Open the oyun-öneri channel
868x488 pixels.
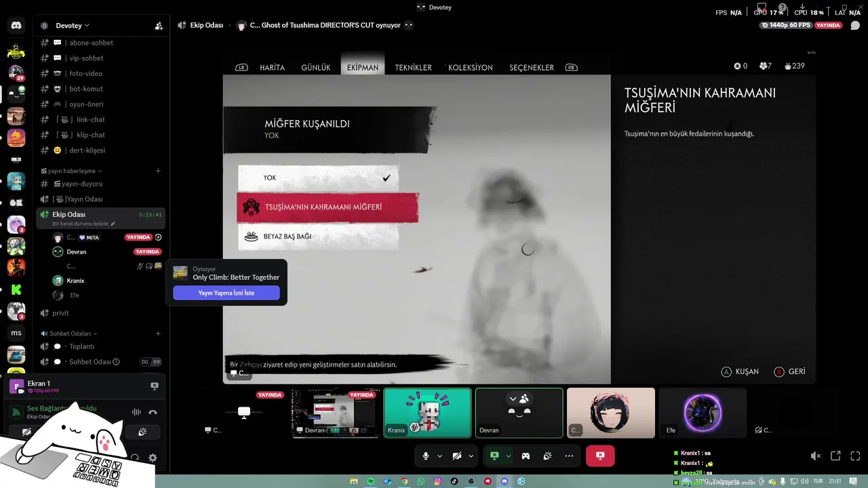pos(101,104)
